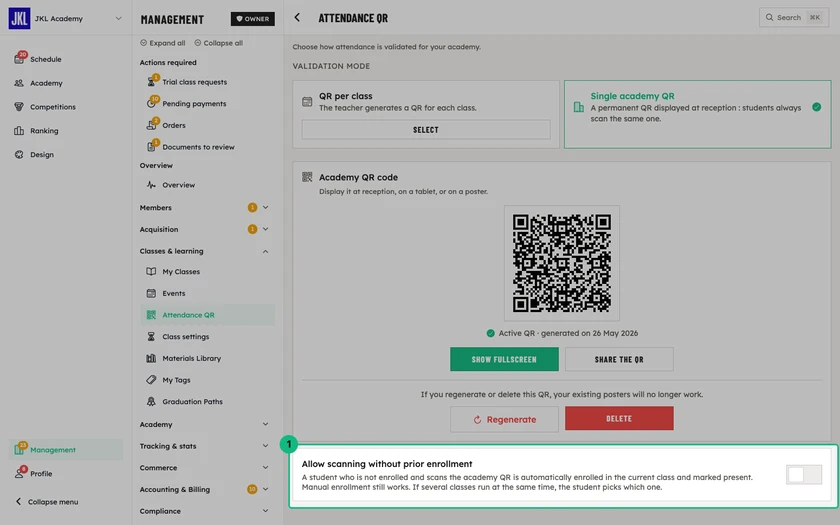Open the JKL Academy switcher dropdown
The image size is (840, 525).
coord(118,18)
